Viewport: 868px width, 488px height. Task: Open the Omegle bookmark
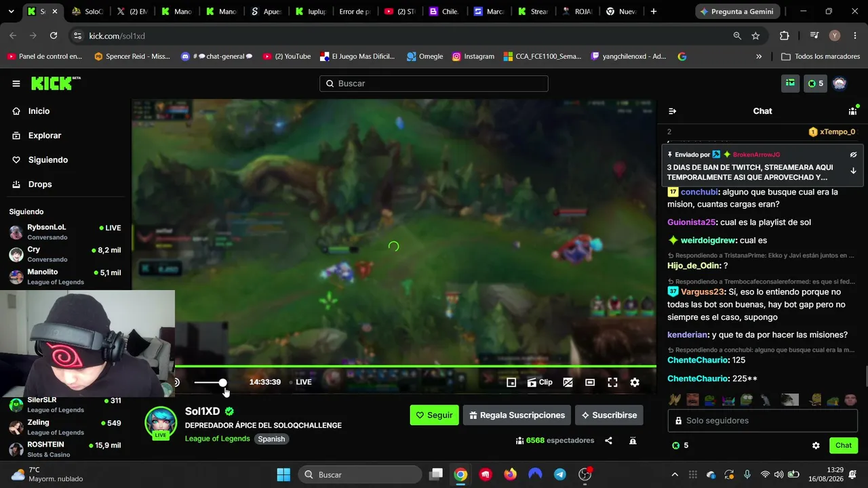(425, 56)
